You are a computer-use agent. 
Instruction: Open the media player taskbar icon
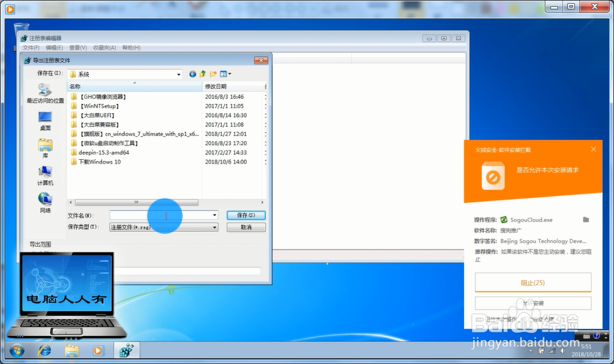pos(98,351)
